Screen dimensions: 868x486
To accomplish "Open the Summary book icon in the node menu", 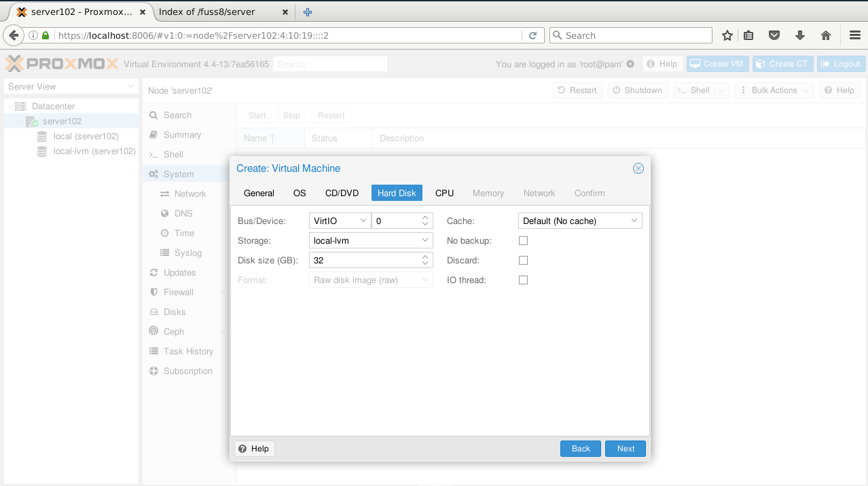I will (x=154, y=135).
